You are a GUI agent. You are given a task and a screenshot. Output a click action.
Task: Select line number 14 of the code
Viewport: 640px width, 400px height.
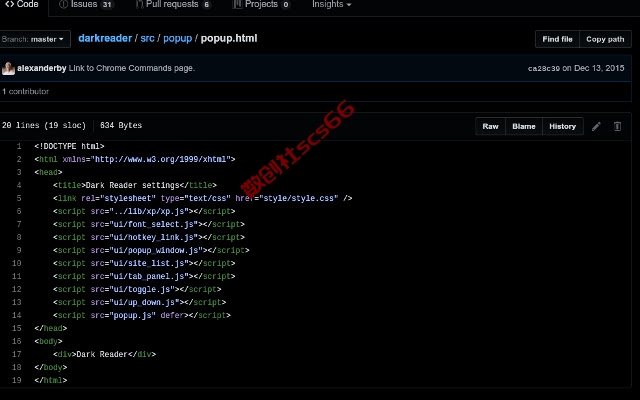pyautogui.click(x=17, y=315)
